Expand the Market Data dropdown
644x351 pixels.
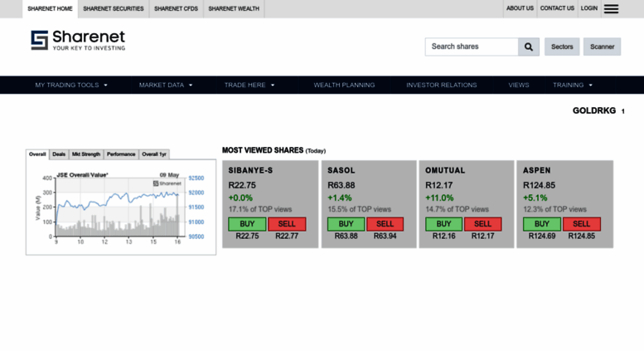(x=166, y=85)
